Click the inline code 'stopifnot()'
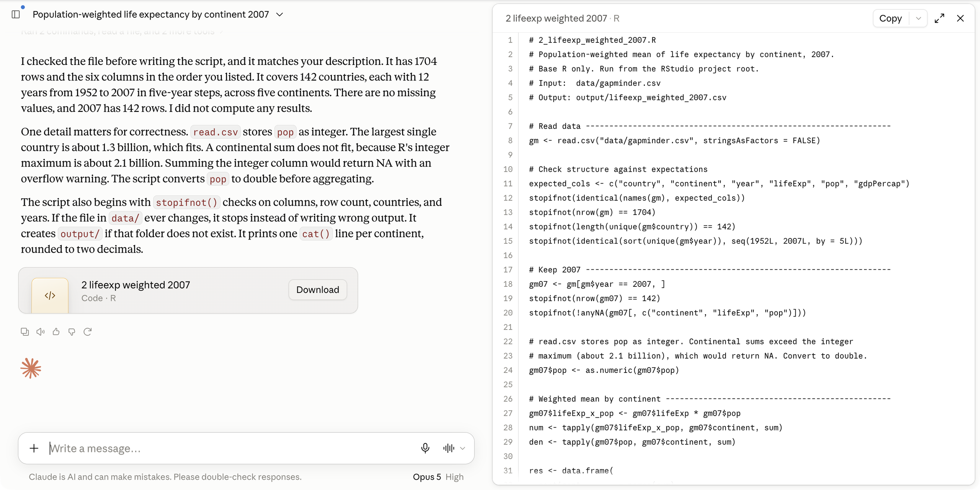The height and width of the screenshot is (490, 980). coord(187,203)
